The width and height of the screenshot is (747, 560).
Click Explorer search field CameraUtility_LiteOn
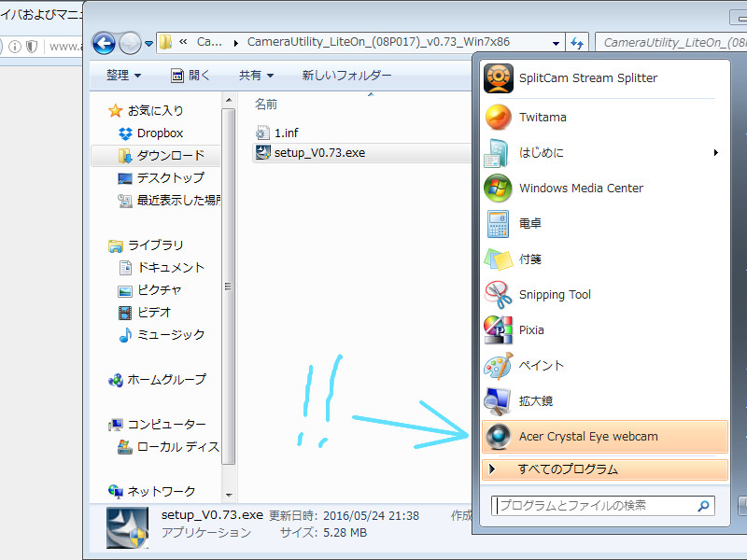(671, 43)
